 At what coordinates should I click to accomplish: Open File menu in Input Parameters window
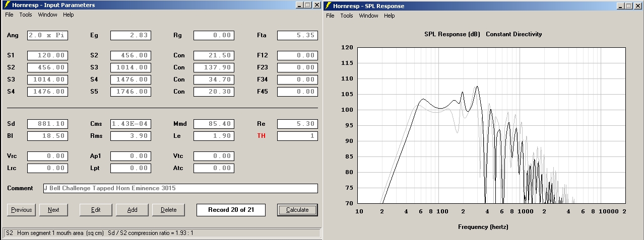pos(9,15)
